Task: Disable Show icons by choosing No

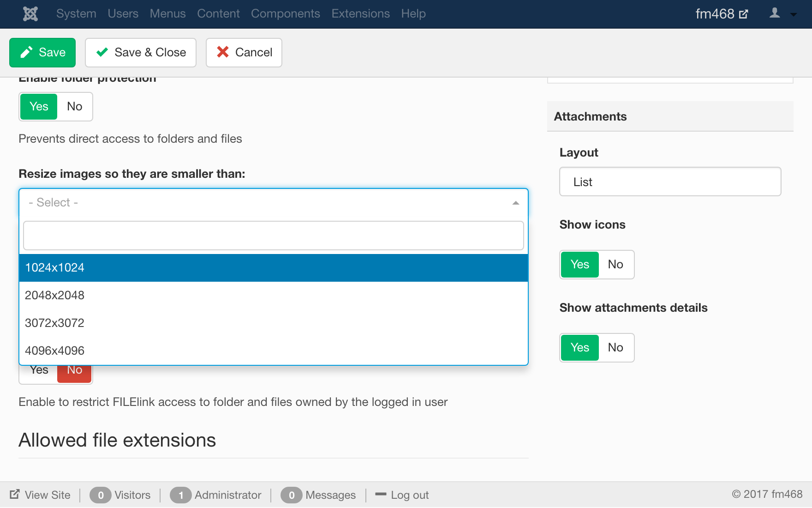Action: (x=615, y=265)
